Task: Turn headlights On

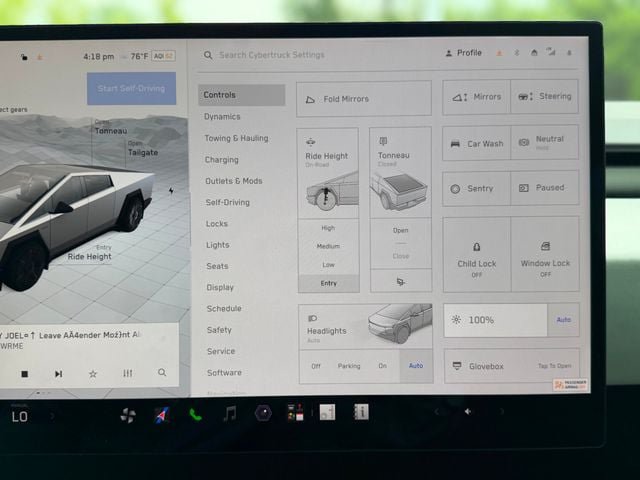Action: [x=382, y=366]
